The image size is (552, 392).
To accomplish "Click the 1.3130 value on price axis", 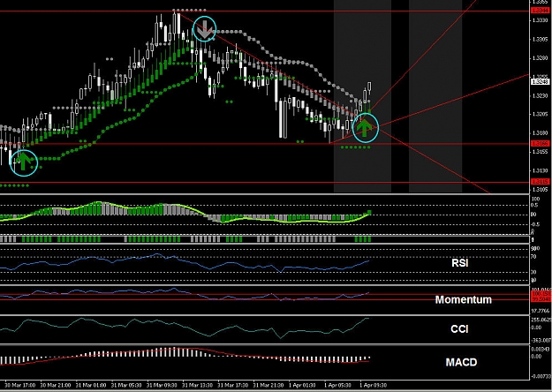I will 541,171.
